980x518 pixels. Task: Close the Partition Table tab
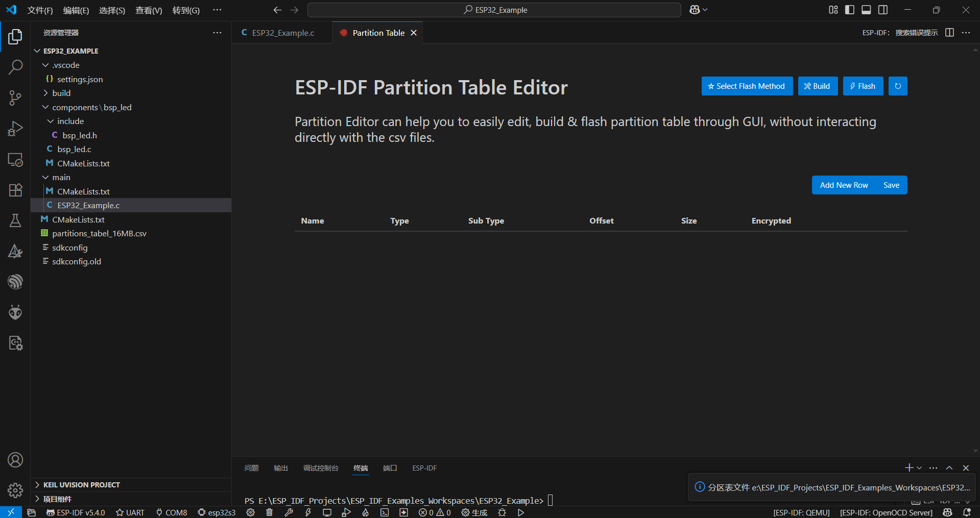[x=414, y=33]
